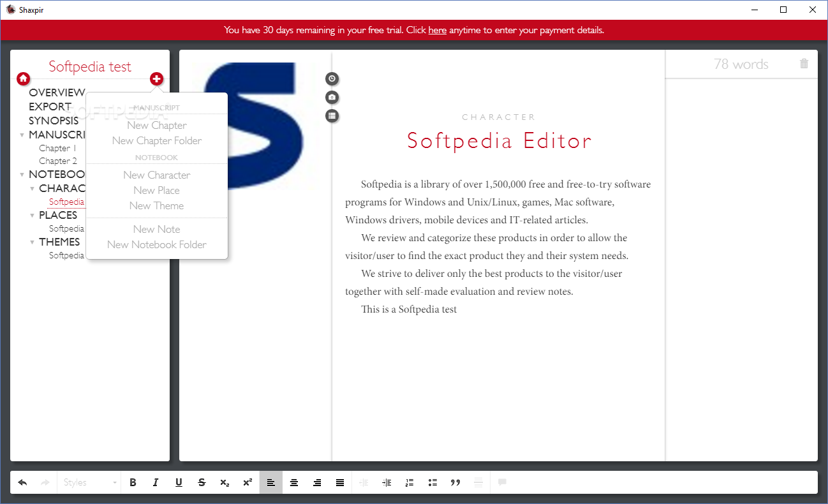Justify the text

(x=340, y=482)
